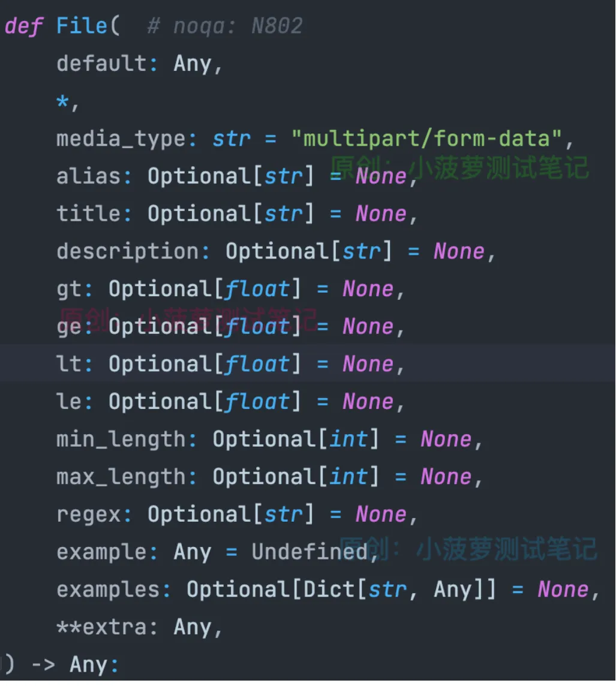Click the max_length parameter name
This screenshot has height=686, width=616.
(121, 477)
